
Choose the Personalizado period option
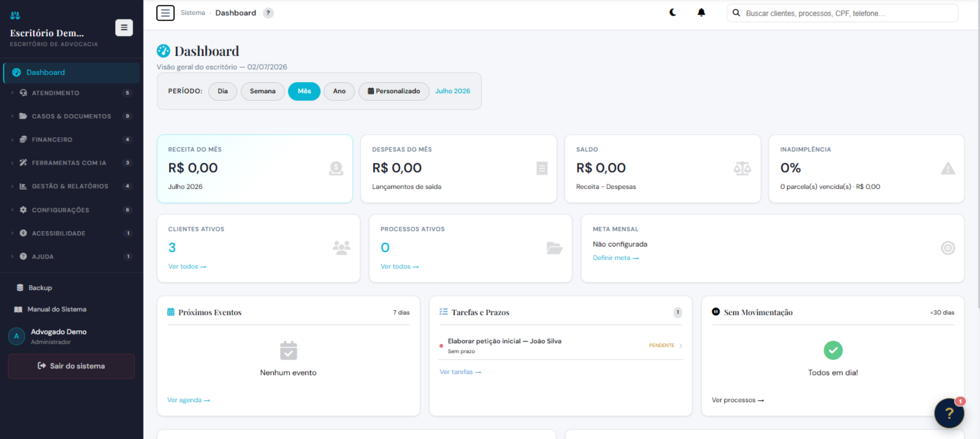[394, 91]
